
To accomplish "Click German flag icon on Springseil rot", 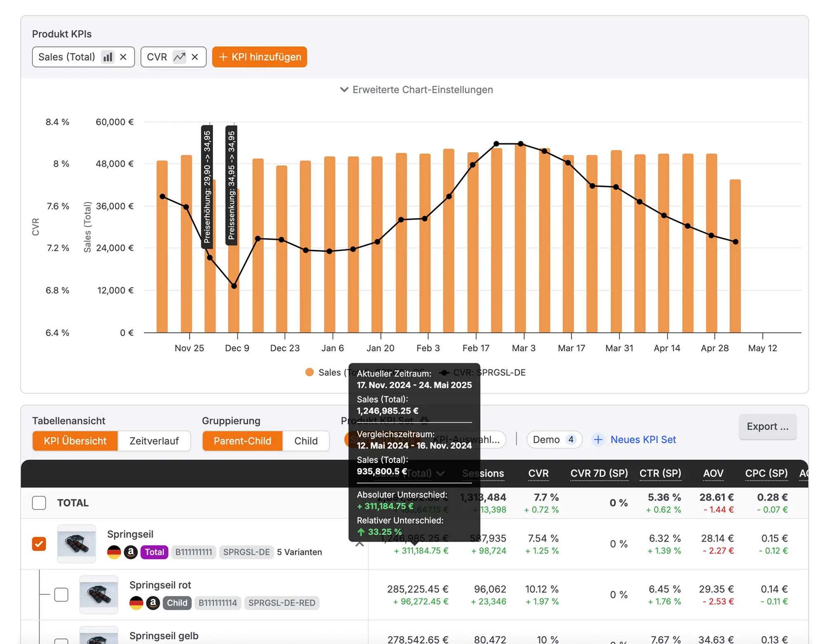I will [x=136, y=603].
